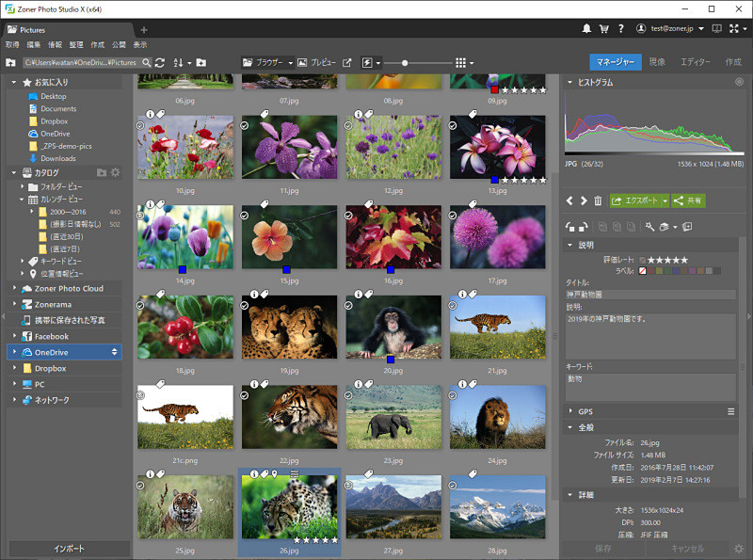Screen dimensions: 753x560
Task: Toggle the selection checkmark on 11.jpg thumbnail
Action: [x=245, y=124]
